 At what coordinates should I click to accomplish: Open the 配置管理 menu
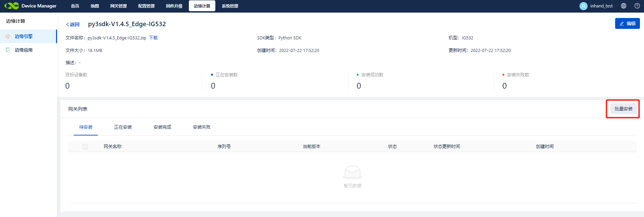click(x=146, y=6)
